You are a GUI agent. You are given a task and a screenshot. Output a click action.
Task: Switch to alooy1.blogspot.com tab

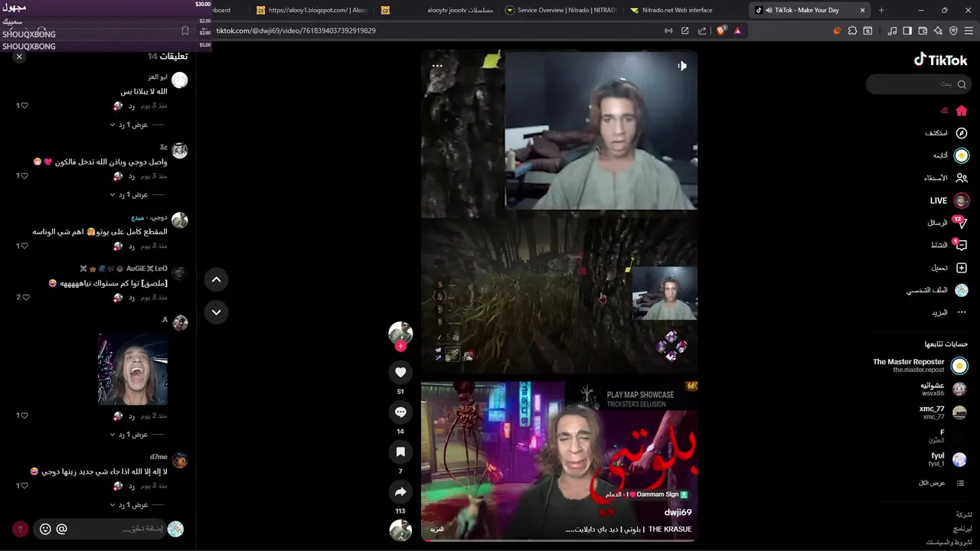click(312, 10)
